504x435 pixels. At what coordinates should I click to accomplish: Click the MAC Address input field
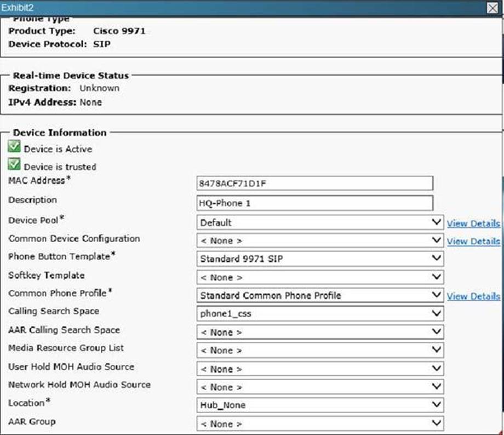[x=314, y=184]
